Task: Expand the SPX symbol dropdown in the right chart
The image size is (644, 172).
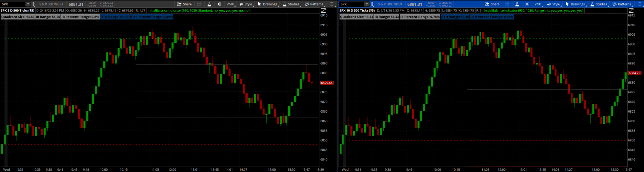Action: 366,4
